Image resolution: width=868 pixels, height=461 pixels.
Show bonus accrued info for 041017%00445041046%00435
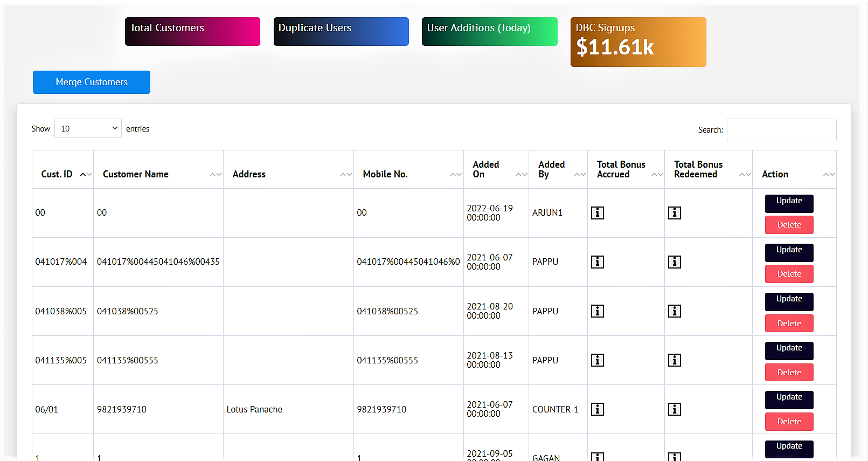(597, 262)
